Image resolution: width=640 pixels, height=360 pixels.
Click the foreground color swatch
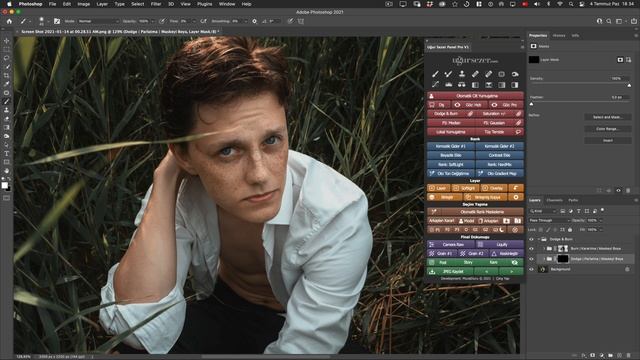[x=4, y=185]
